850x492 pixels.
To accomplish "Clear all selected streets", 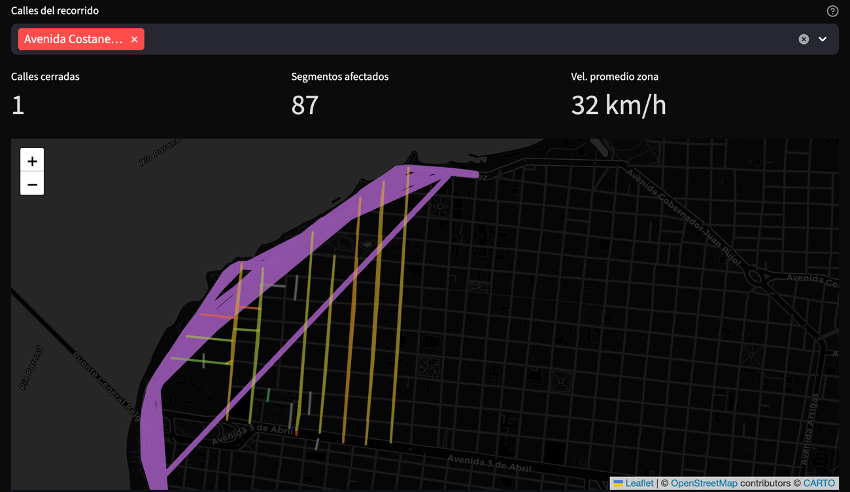I will 803,39.
